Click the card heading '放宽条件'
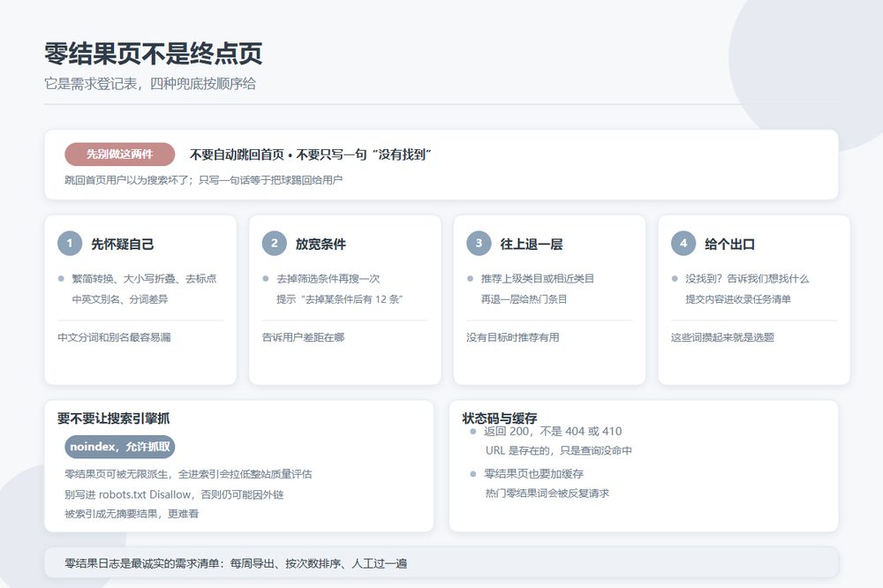 321,244
